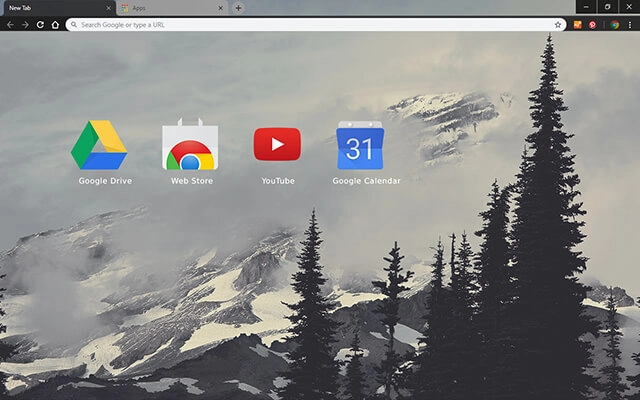Select the YouTube label
The height and width of the screenshot is (400, 640).
tap(278, 181)
